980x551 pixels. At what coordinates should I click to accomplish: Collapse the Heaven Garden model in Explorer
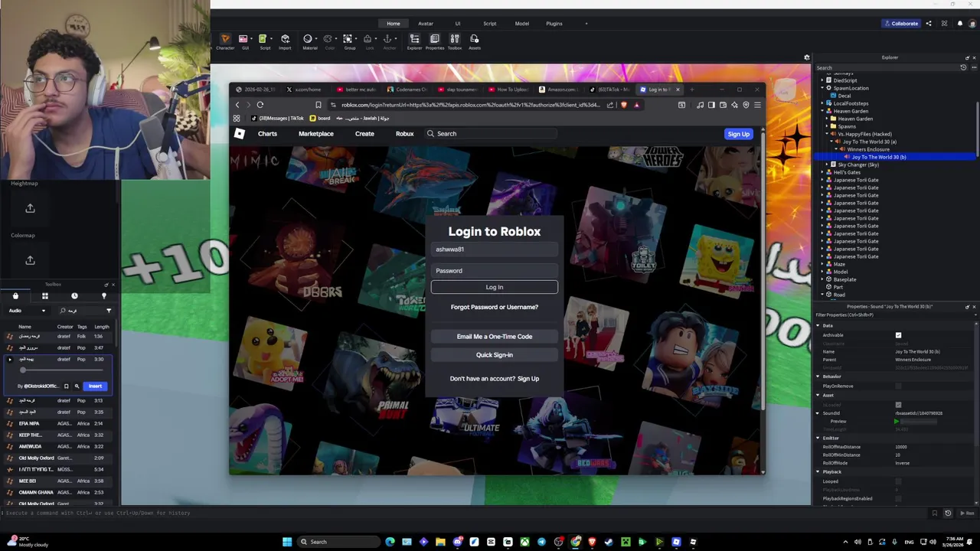coord(822,111)
